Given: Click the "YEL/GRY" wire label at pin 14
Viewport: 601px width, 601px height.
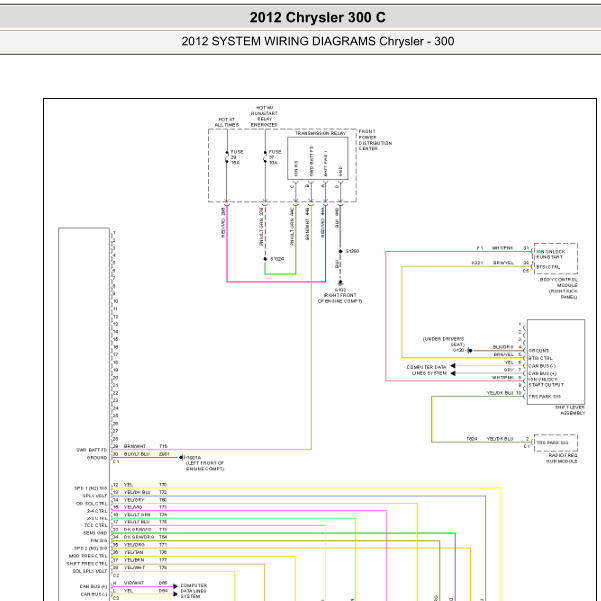Looking at the screenshot, I should [x=134, y=500].
